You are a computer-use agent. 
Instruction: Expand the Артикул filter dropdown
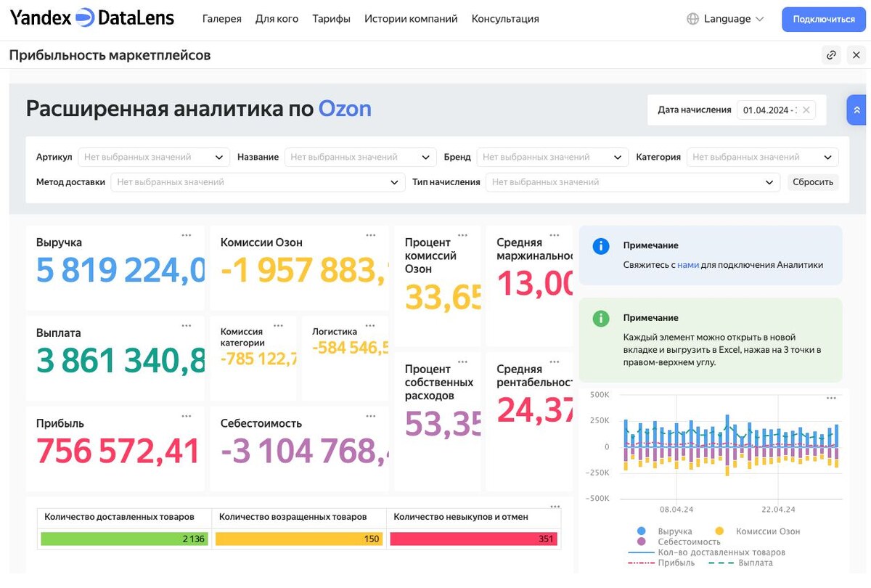[x=153, y=157]
